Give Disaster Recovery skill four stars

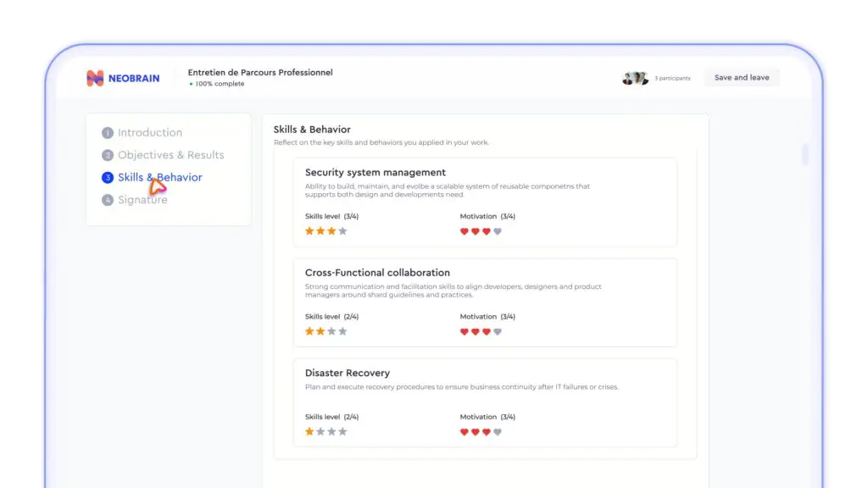(x=342, y=431)
